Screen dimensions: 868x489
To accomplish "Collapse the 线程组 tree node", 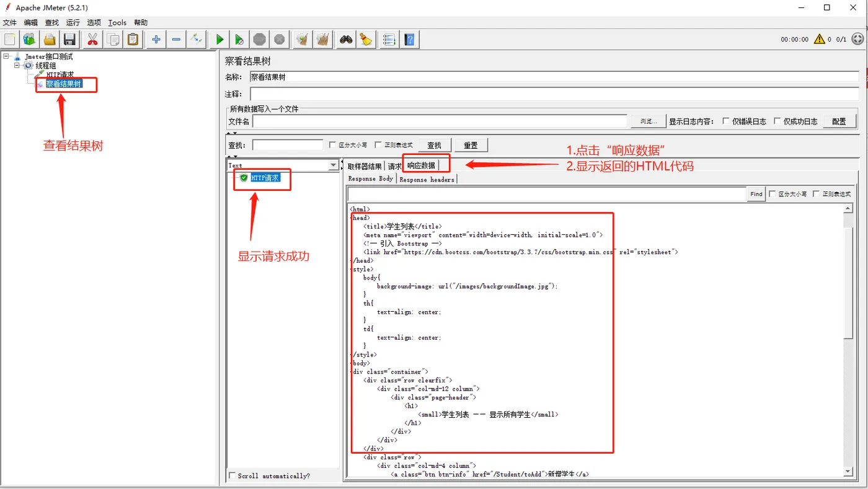I will click(x=17, y=66).
